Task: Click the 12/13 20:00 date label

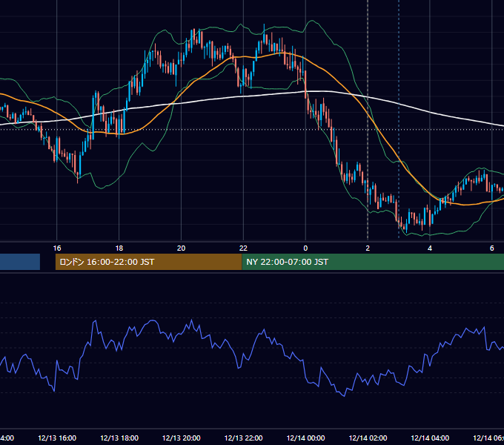Action: [182, 438]
